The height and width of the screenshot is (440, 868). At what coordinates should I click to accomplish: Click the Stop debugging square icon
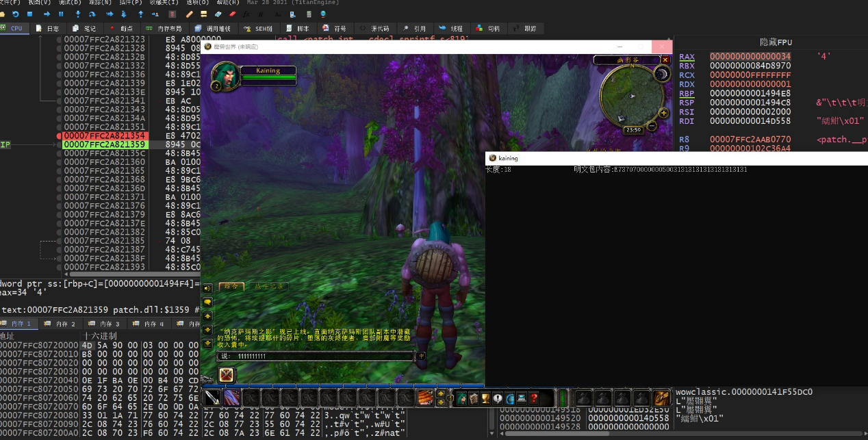click(29, 14)
